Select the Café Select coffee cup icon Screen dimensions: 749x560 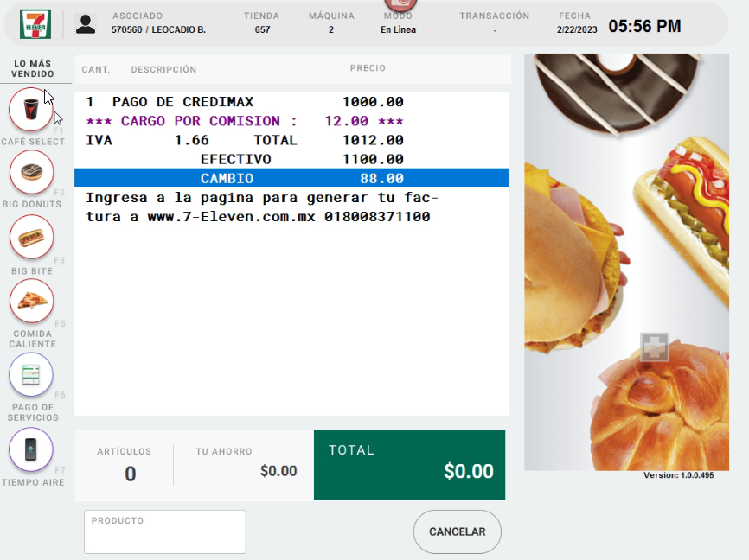[x=31, y=110]
